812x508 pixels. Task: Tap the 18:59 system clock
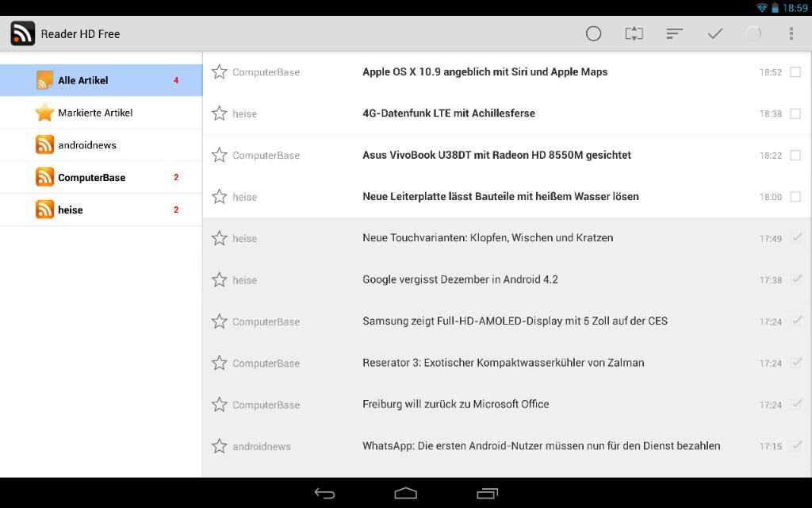795,8
